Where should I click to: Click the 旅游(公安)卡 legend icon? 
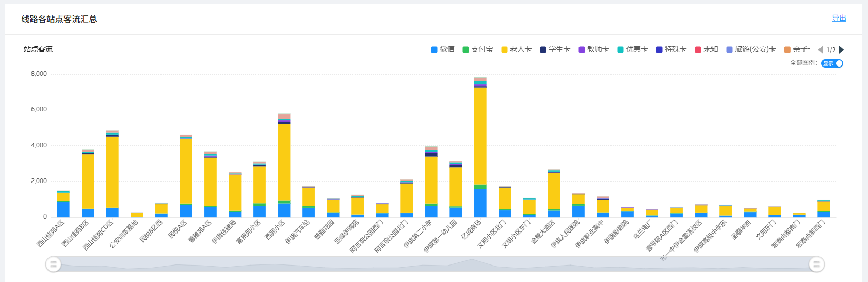[x=729, y=49]
